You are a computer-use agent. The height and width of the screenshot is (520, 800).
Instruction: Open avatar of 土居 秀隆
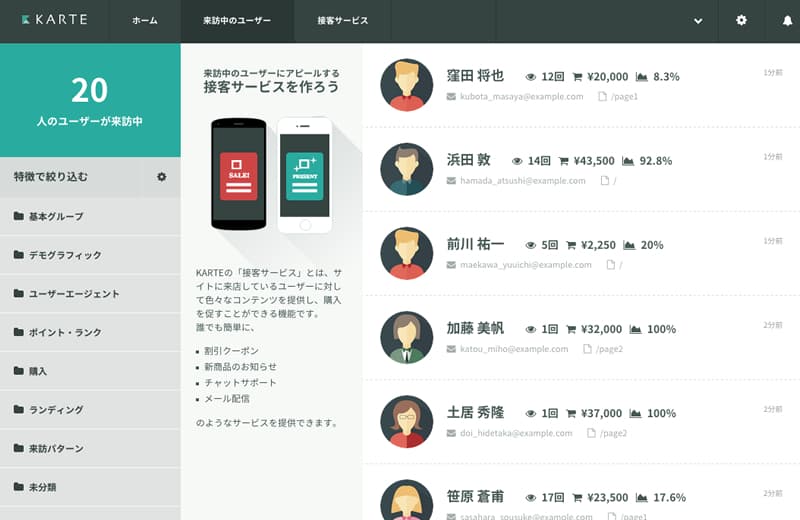pos(407,422)
